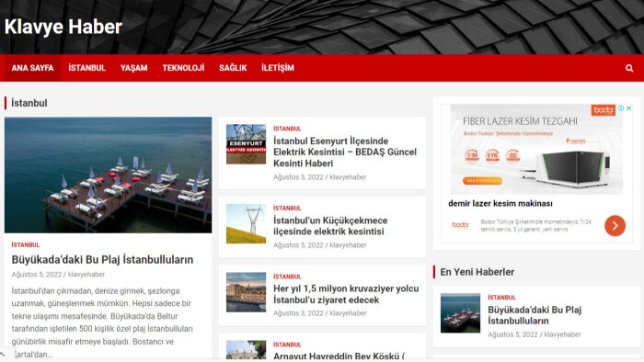Viewport: 644px width, 362px height.
Task: Open the Yaşam menu item
Action: [x=134, y=68]
